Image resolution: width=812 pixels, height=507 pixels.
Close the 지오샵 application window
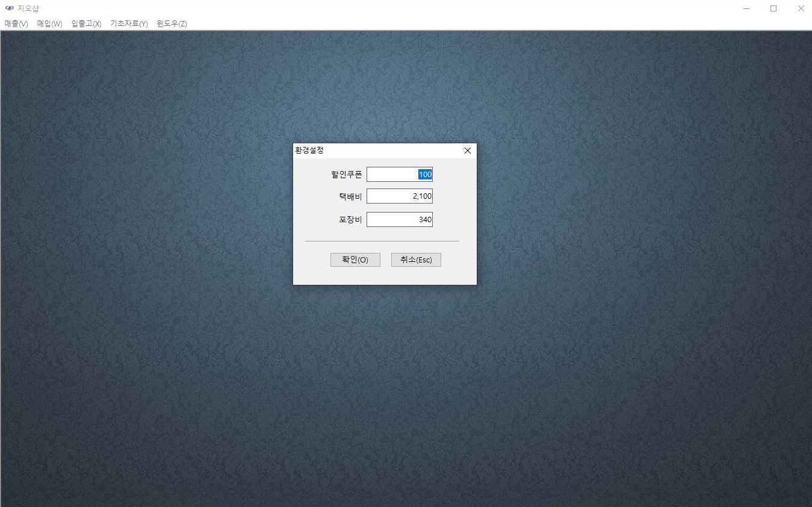pyautogui.click(x=801, y=8)
